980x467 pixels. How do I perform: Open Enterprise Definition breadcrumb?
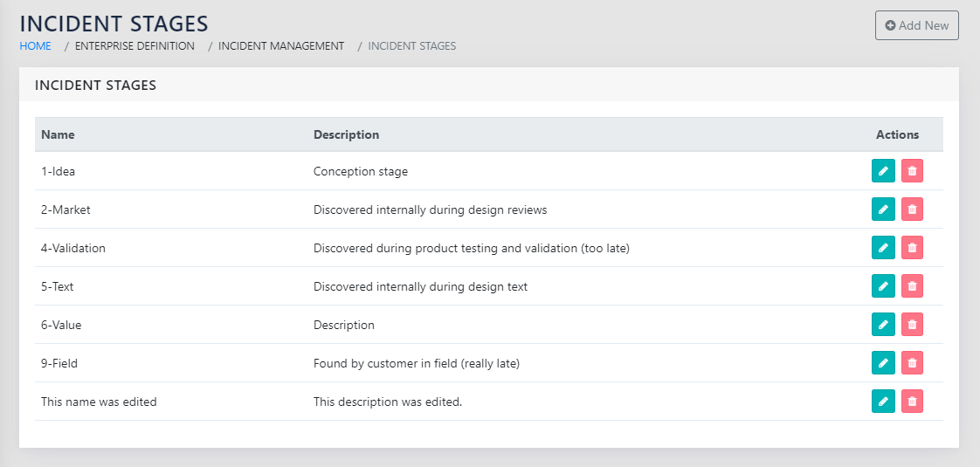[135, 46]
